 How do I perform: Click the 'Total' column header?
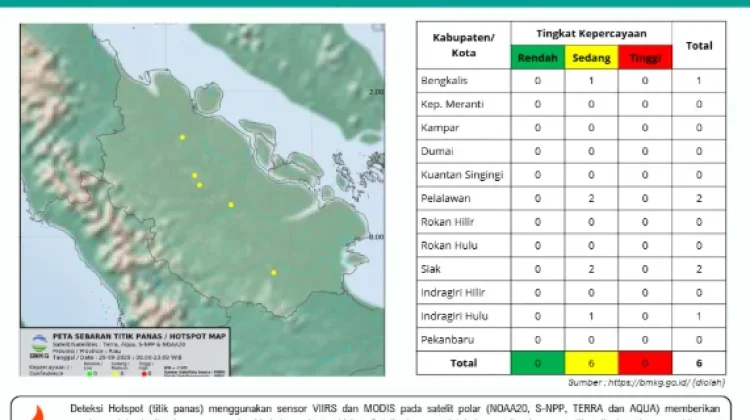tap(699, 46)
